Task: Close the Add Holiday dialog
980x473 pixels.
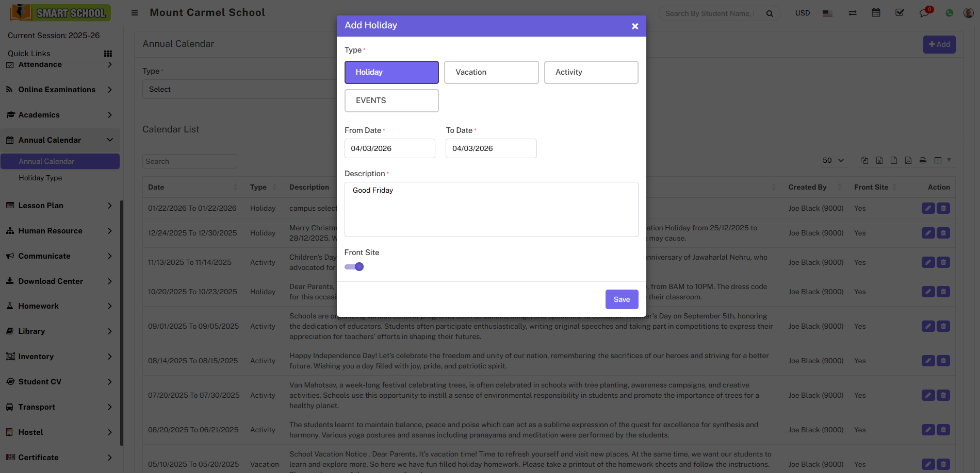Action: (x=635, y=26)
